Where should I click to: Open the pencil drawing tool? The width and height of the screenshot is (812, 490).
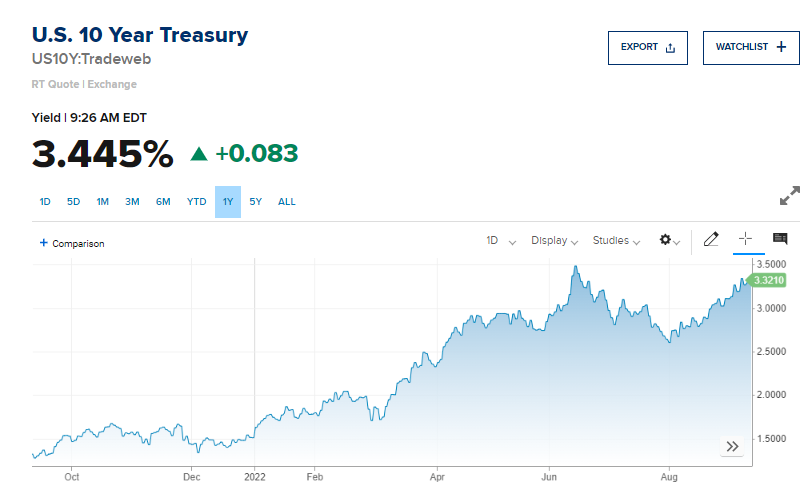pyautogui.click(x=711, y=239)
